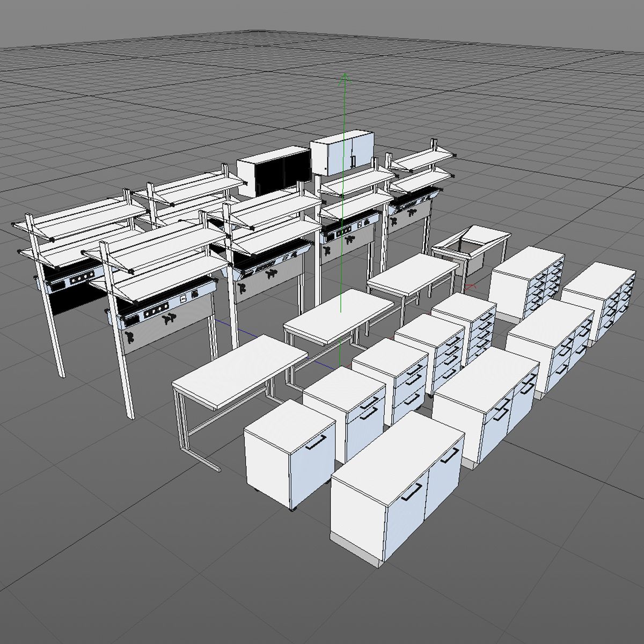Select the wall cabinet with black doors
Image resolution: width=644 pixels, height=644 pixels.
[274, 171]
